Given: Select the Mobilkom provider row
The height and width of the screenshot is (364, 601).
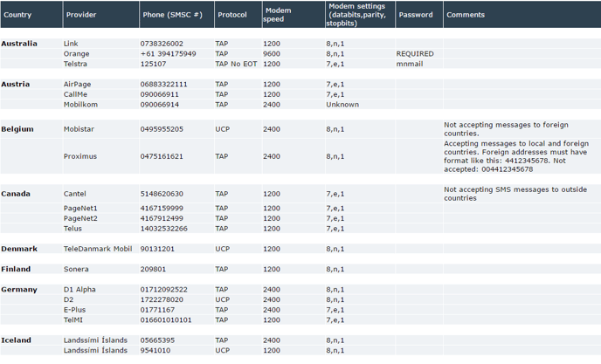Looking at the screenshot, I should click(x=80, y=105).
